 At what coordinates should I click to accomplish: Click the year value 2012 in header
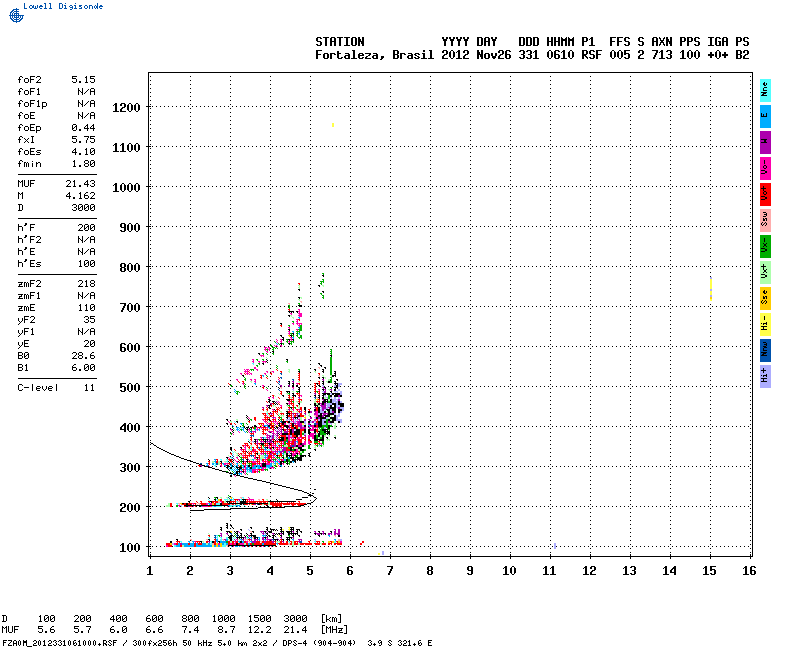pyautogui.click(x=455, y=55)
